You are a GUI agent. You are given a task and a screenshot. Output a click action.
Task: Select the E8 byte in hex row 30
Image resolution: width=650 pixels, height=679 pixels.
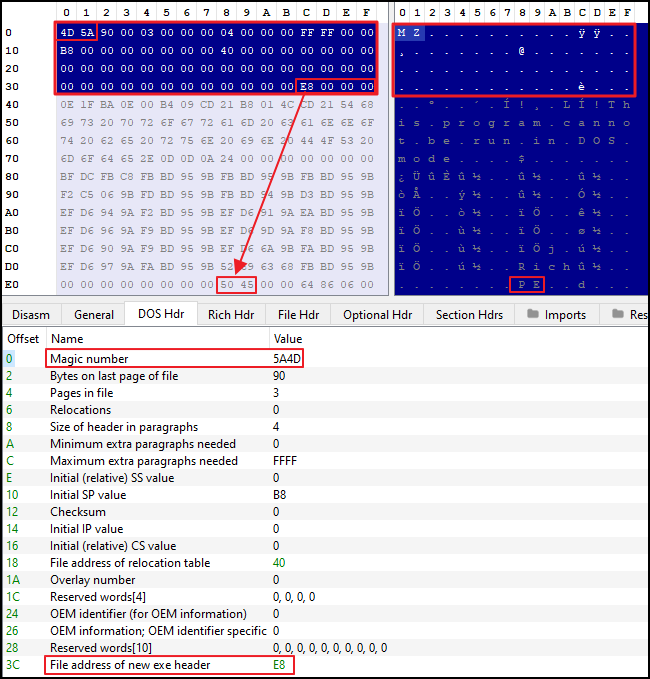pyautogui.click(x=306, y=86)
